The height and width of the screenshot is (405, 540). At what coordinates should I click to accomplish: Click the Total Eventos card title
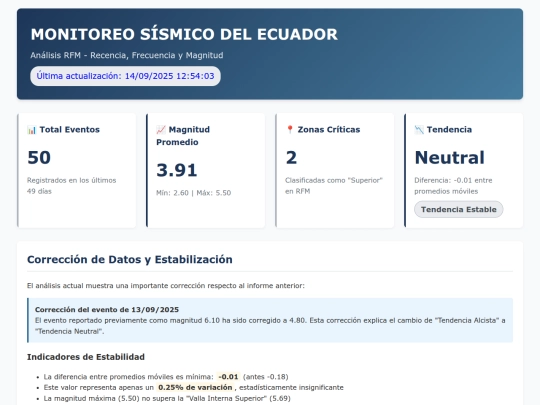click(70, 130)
